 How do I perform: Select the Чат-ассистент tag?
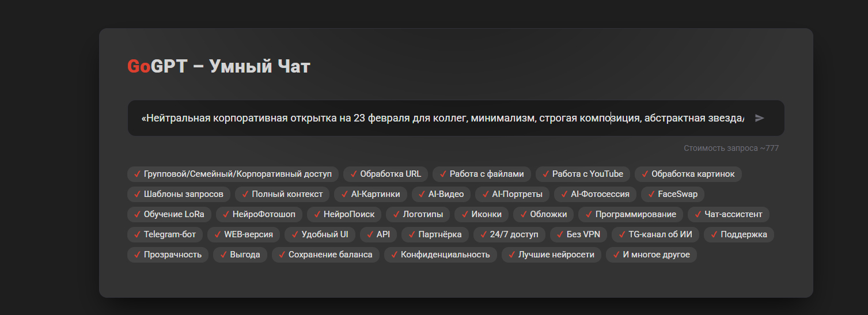(729, 214)
